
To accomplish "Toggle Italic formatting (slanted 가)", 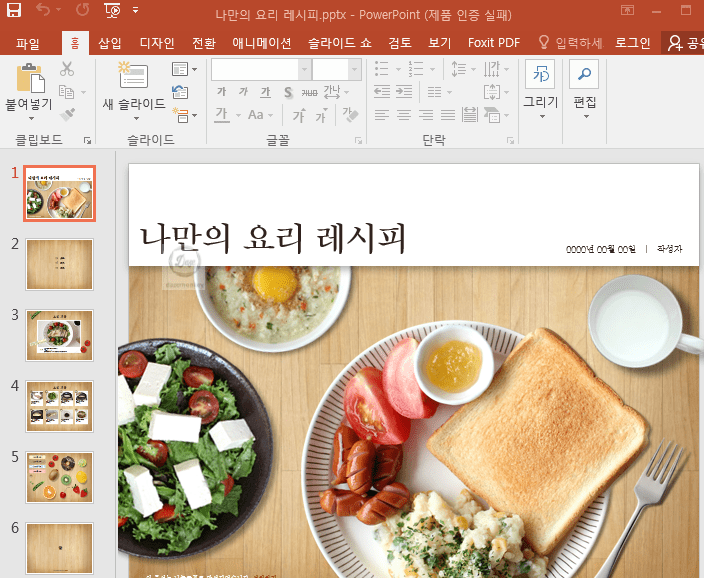I will click(x=243, y=92).
